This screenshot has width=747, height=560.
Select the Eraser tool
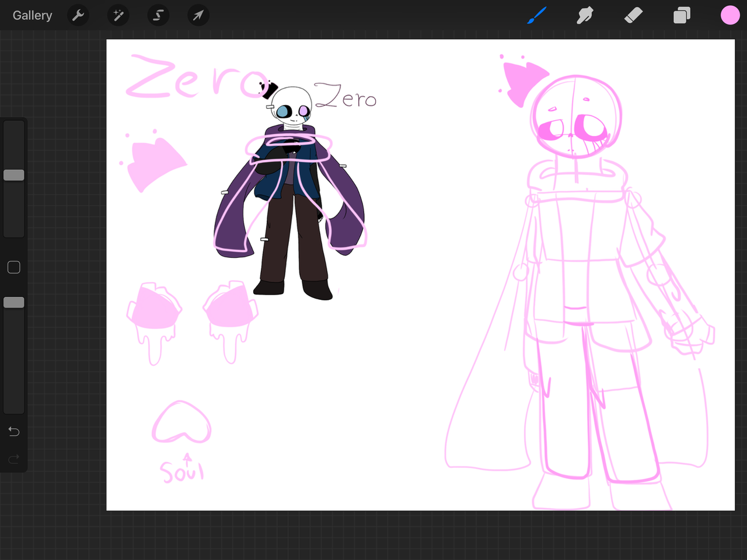[633, 15]
